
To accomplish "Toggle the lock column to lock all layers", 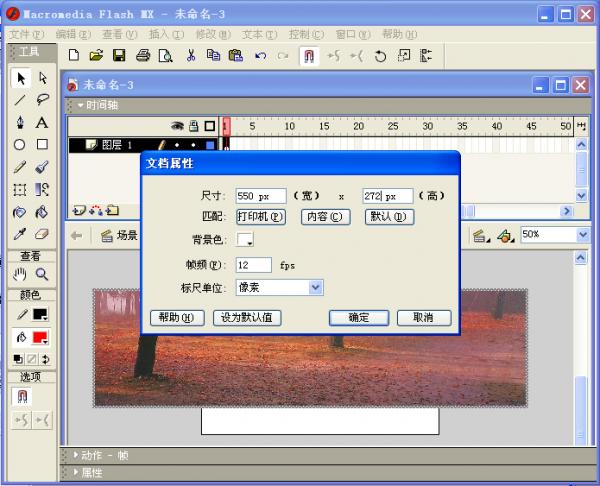I will tap(194, 126).
